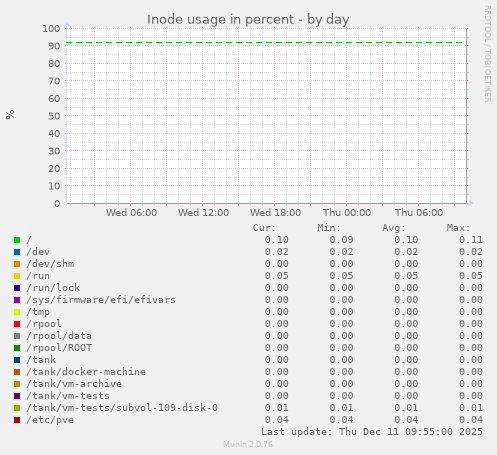Click the Wed 18:00 x-axis label
Screen dimensions: 497x455
(x=276, y=213)
